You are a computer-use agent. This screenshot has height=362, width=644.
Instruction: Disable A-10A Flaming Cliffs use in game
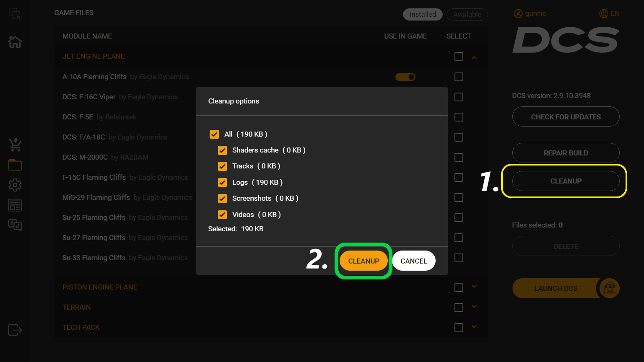click(x=405, y=77)
